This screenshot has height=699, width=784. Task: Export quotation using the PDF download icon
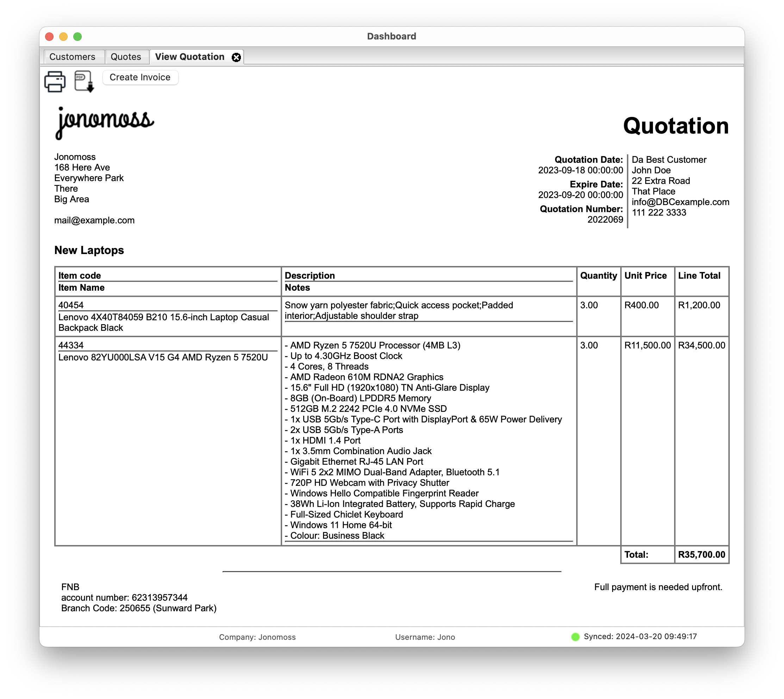(84, 81)
